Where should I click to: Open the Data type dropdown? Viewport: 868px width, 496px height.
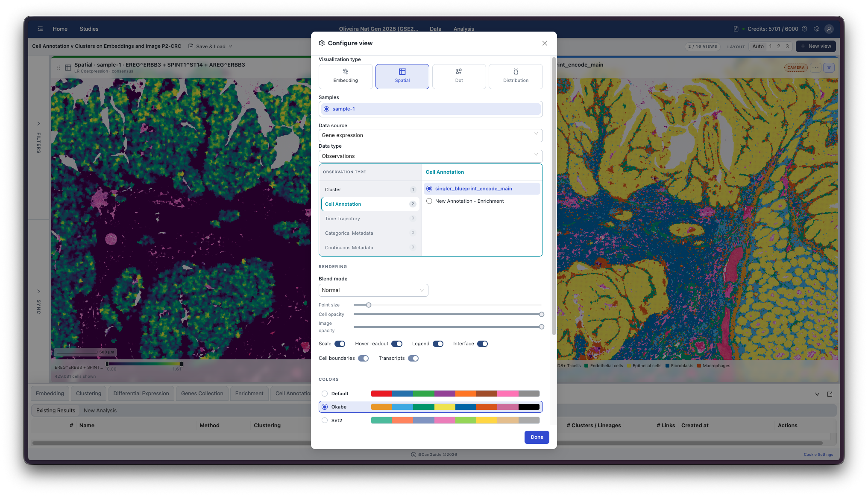(x=431, y=156)
